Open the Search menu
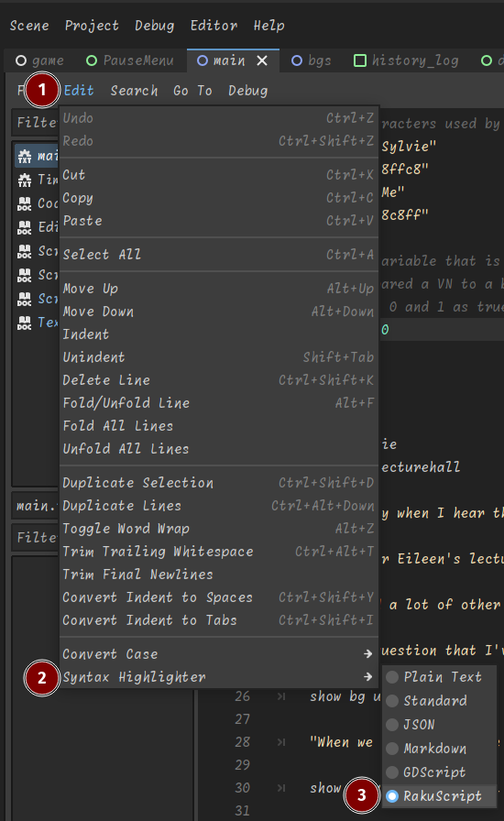Image resolution: width=504 pixels, height=821 pixels. (x=134, y=91)
